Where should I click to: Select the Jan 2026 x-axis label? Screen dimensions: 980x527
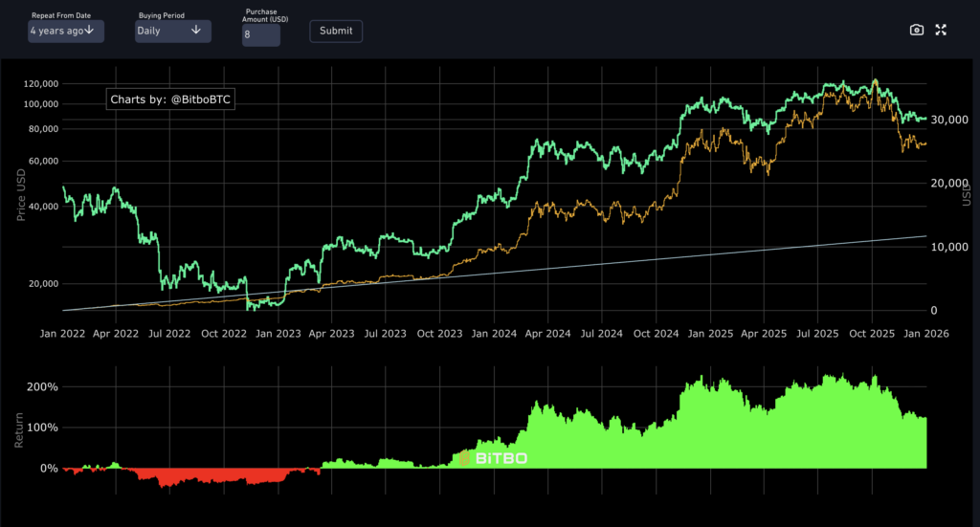[x=925, y=334]
